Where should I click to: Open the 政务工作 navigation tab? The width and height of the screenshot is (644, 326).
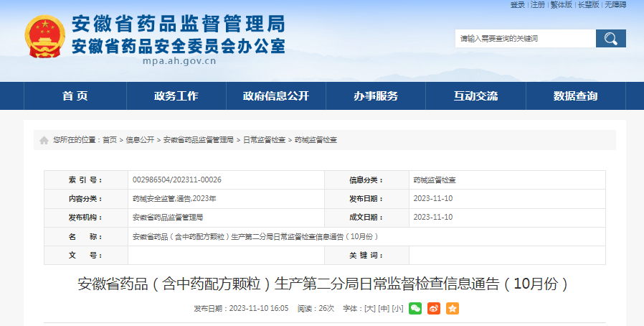pyautogui.click(x=176, y=96)
